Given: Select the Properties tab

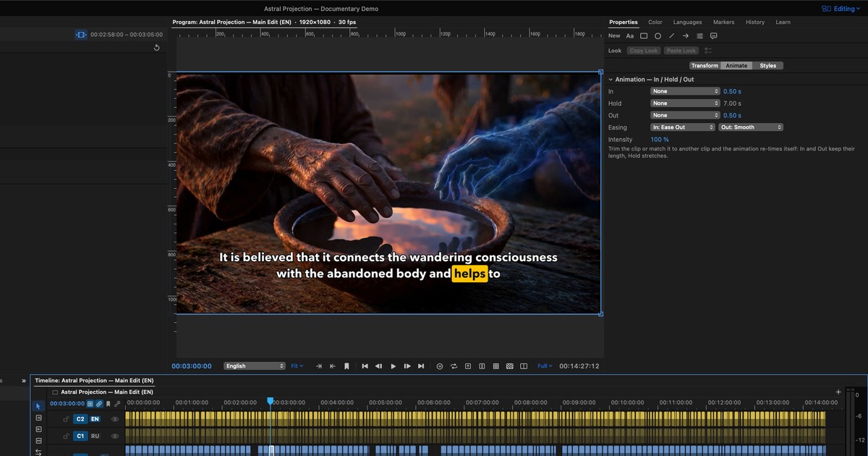Looking at the screenshot, I should pos(624,22).
